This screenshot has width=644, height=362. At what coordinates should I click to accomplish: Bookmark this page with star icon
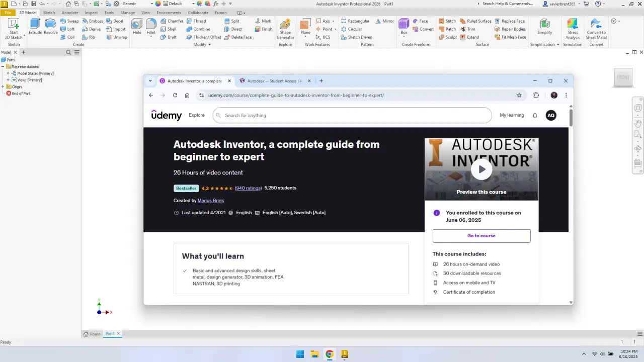(x=519, y=95)
